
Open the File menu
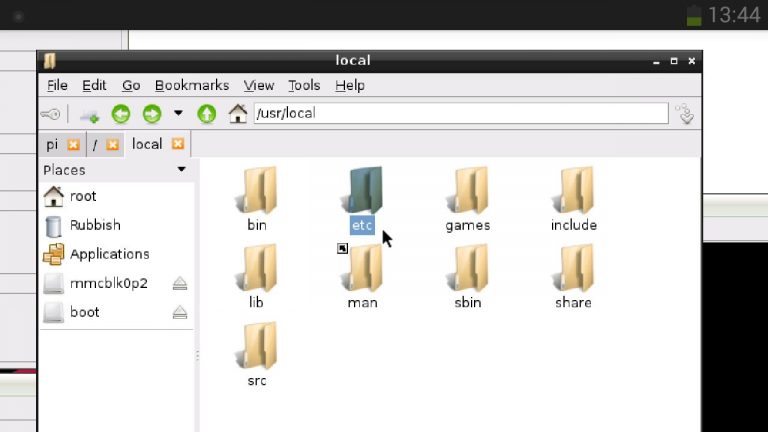[x=57, y=85]
